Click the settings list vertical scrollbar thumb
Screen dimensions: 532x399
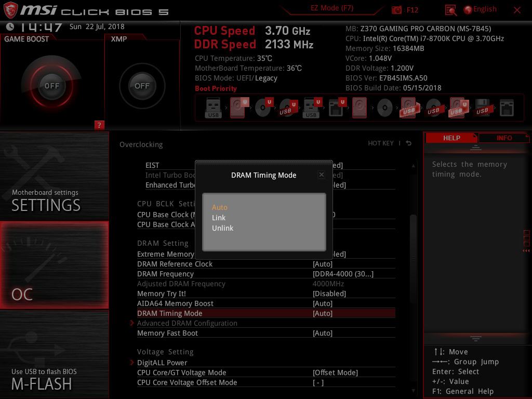413,259
